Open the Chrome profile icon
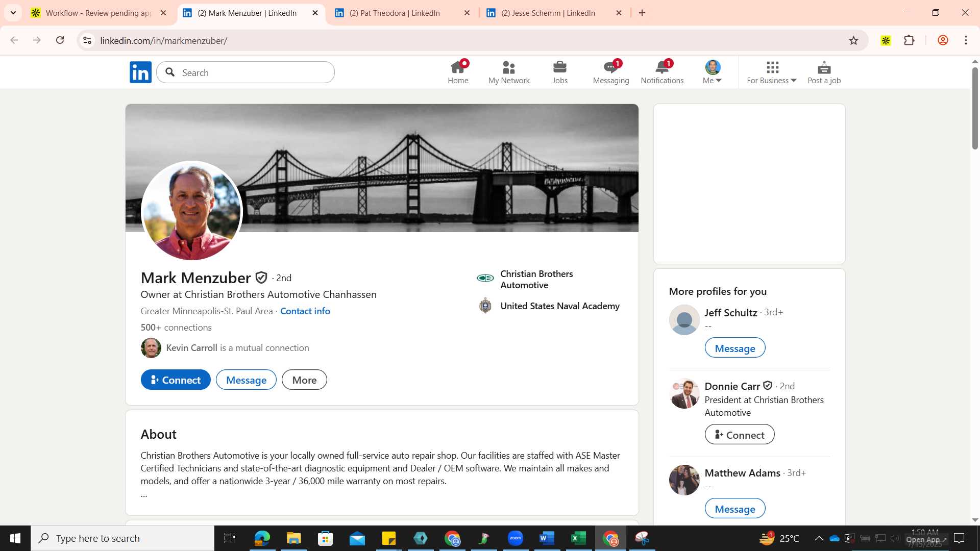The height and width of the screenshot is (551, 980). pos(943,40)
